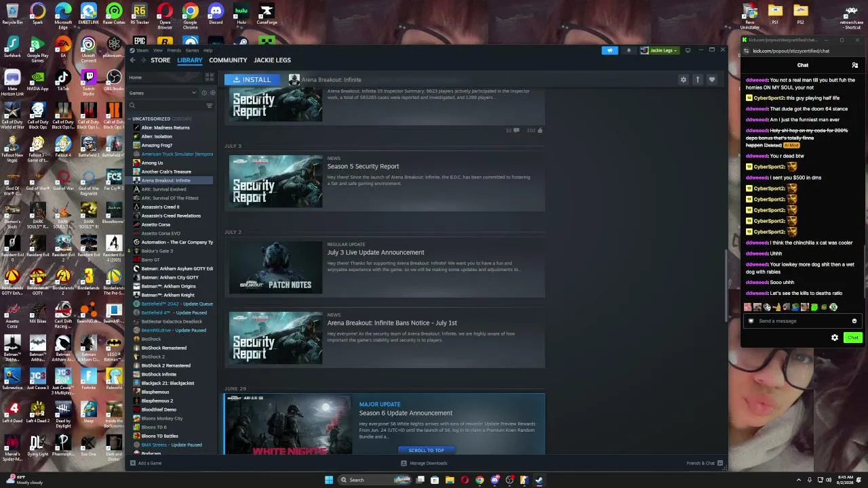The width and height of the screenshot is (868, 488).
Task: Show hidden system tray icons
Action: 800,480
